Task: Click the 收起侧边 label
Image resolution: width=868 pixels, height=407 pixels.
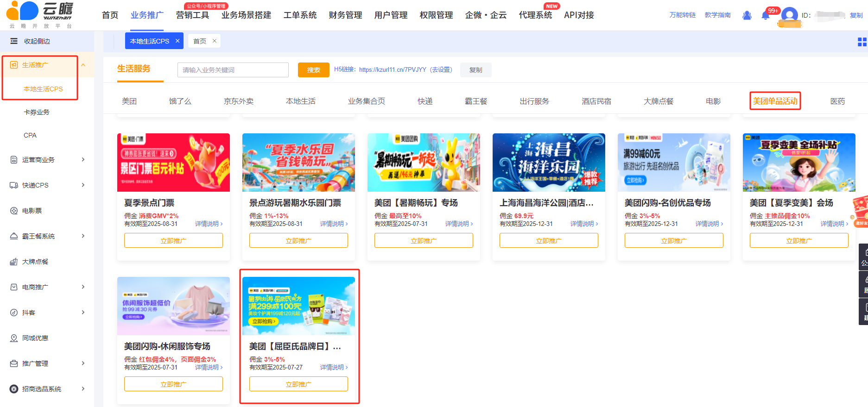Action: pyautogui.click(x=37, y=41)
